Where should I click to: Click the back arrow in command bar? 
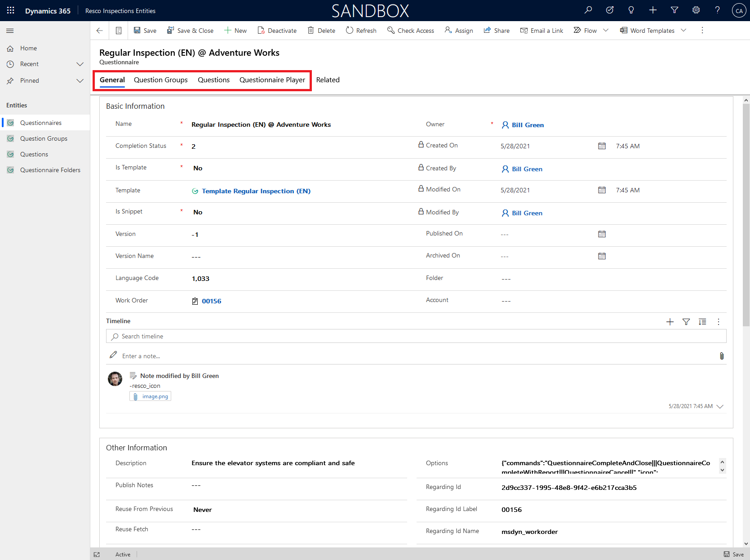coord(100,31)
